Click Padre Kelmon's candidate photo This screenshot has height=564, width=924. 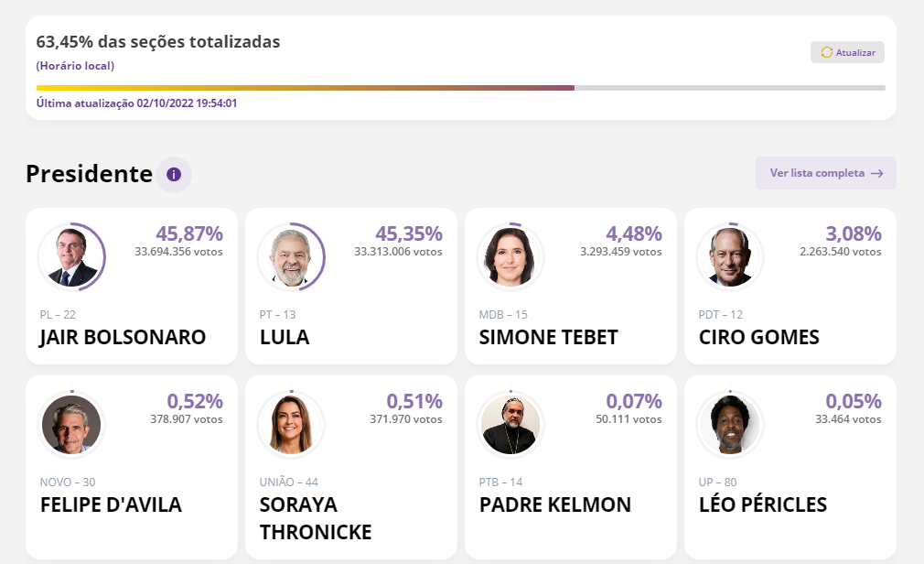(510, 425)
